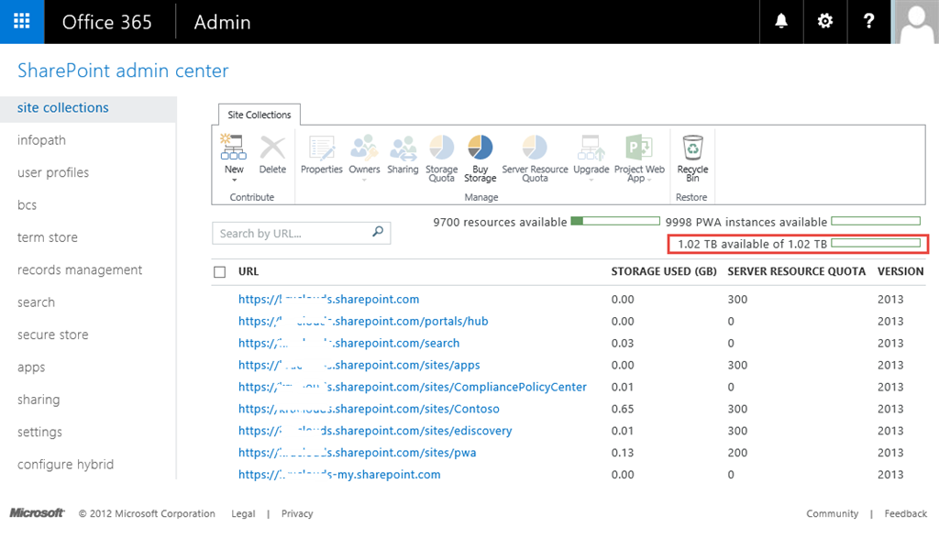Open the infopath section
939x560 pixels.
coord(41,140)
